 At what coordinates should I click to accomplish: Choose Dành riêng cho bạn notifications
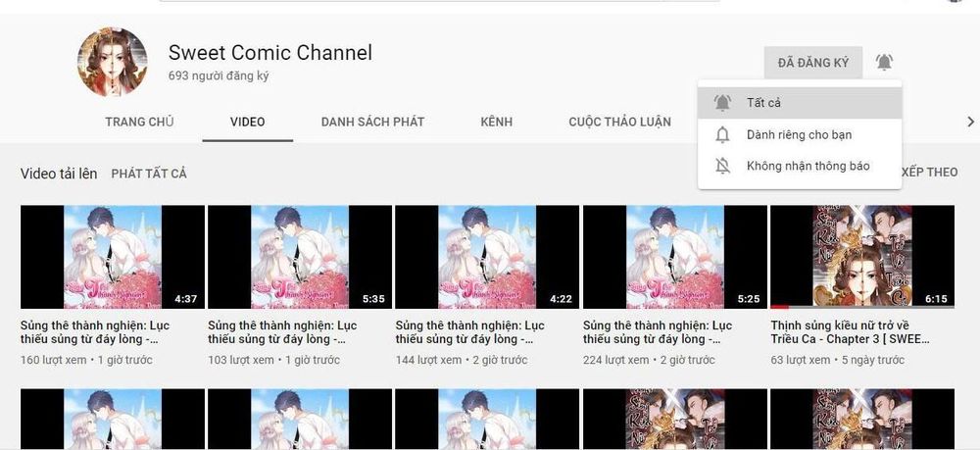click(799, 134)
